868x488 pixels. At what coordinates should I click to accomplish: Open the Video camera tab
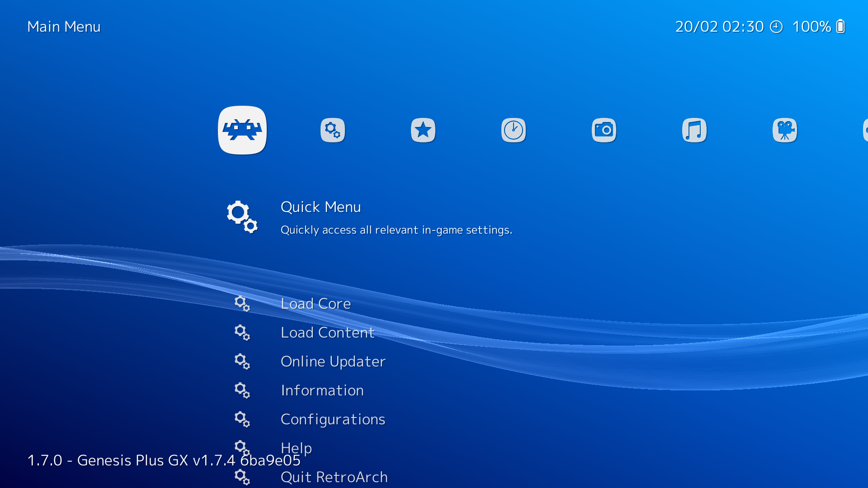pos(785,130)
